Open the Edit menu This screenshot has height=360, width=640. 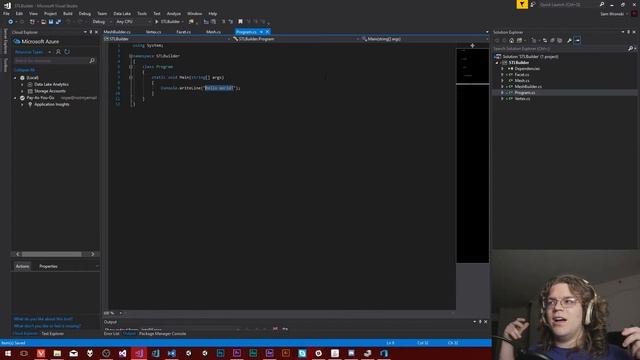(19, 13)
